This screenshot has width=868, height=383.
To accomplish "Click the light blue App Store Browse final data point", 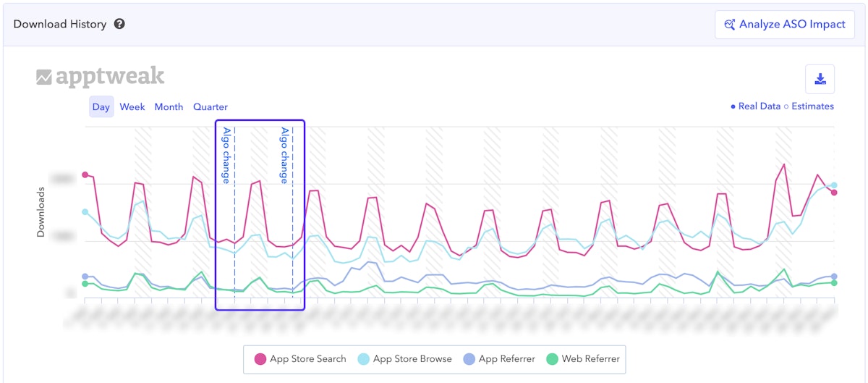I will point(834,185).
